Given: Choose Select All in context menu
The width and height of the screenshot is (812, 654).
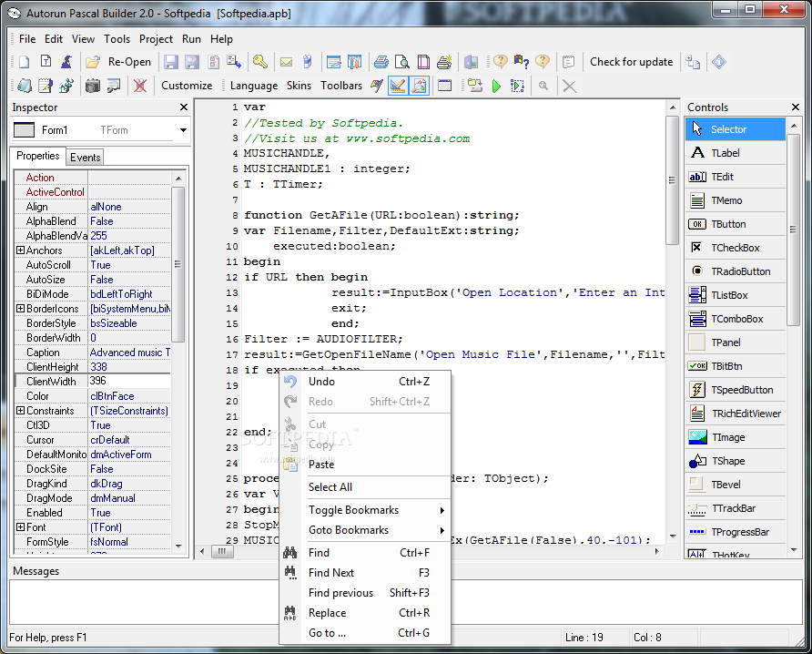Looking at the screenshot, I should click(x=365, y=487).
